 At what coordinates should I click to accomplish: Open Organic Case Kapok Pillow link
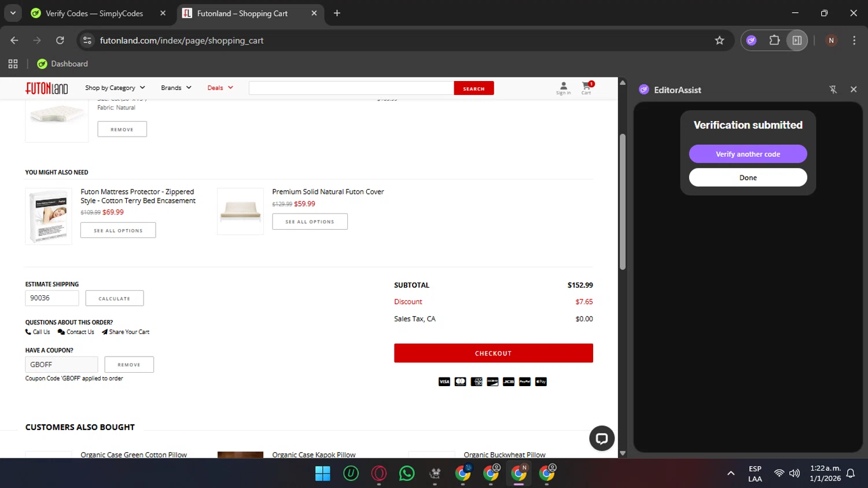(314, 454)
